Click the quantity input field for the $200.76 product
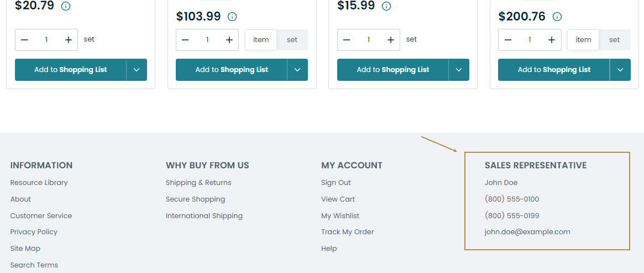This screenshot has height=273, width=644. pyautogui.click(x=530, y=40)
